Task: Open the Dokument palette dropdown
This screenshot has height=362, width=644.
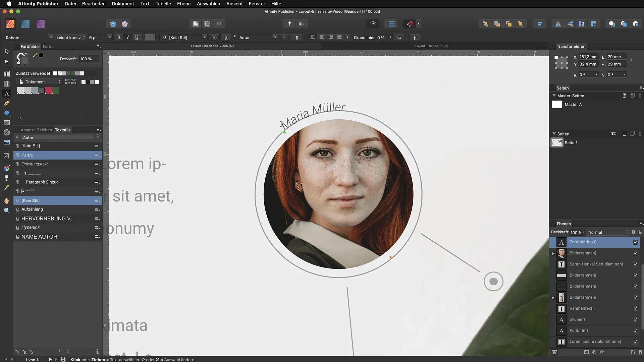Action: coord(40,82)
